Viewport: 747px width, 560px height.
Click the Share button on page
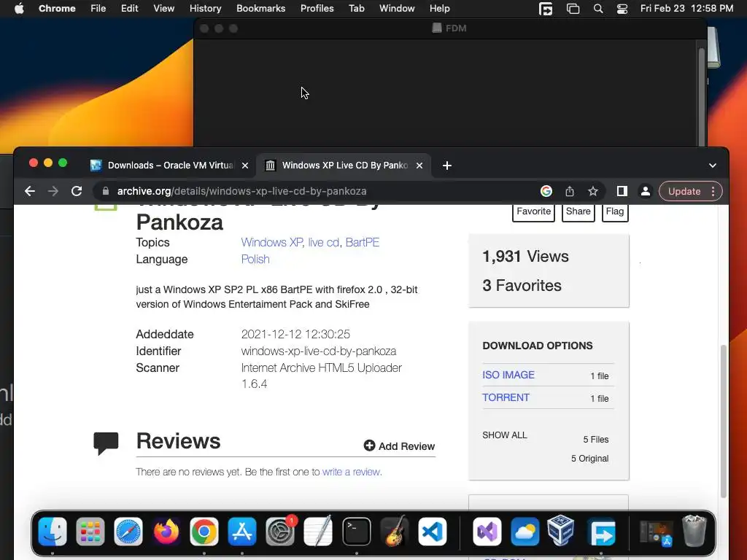click(x=578, y=212)
